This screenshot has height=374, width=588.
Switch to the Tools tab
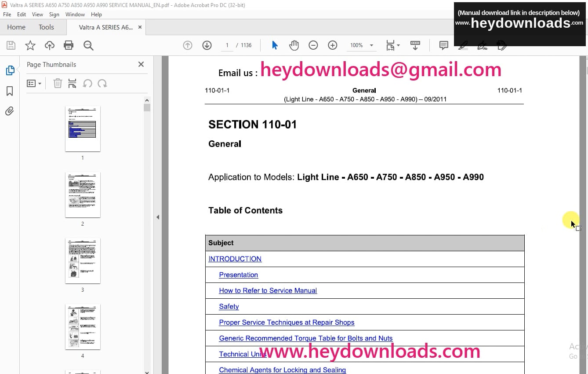[x=46, y=27]
